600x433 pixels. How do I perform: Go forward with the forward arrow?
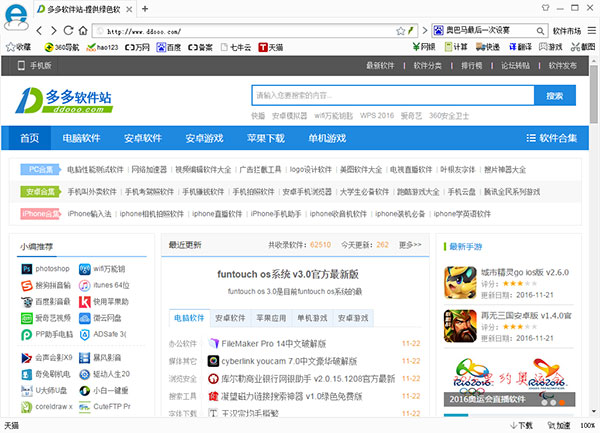click(x=54, y=31)
